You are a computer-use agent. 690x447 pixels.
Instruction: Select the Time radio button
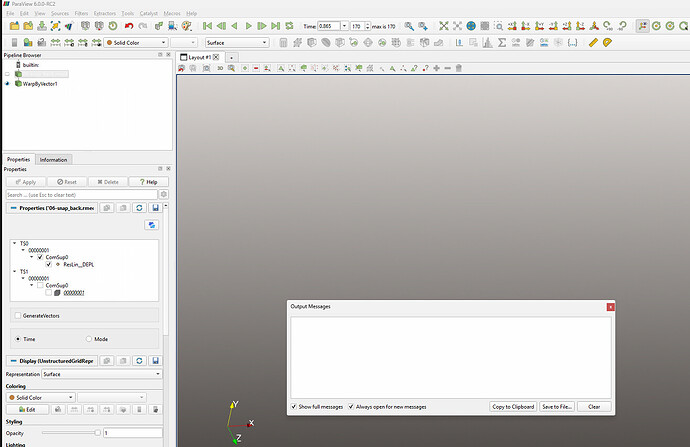18,339
